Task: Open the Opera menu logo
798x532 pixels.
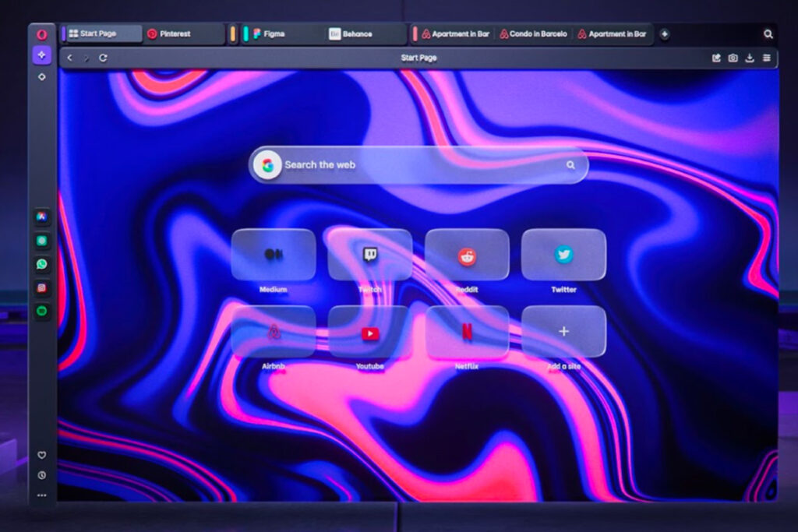Action: pos(42,34)
